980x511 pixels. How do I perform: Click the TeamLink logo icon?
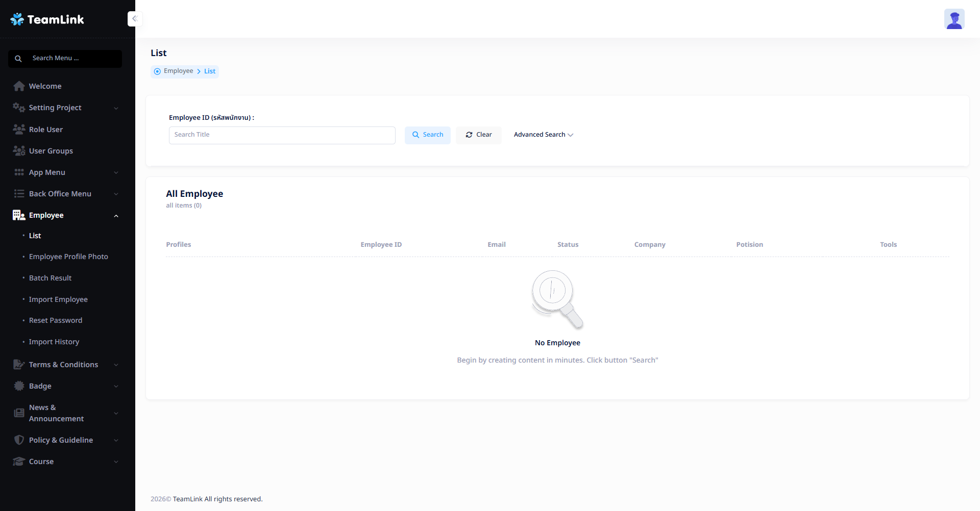[x=17, y=19]
